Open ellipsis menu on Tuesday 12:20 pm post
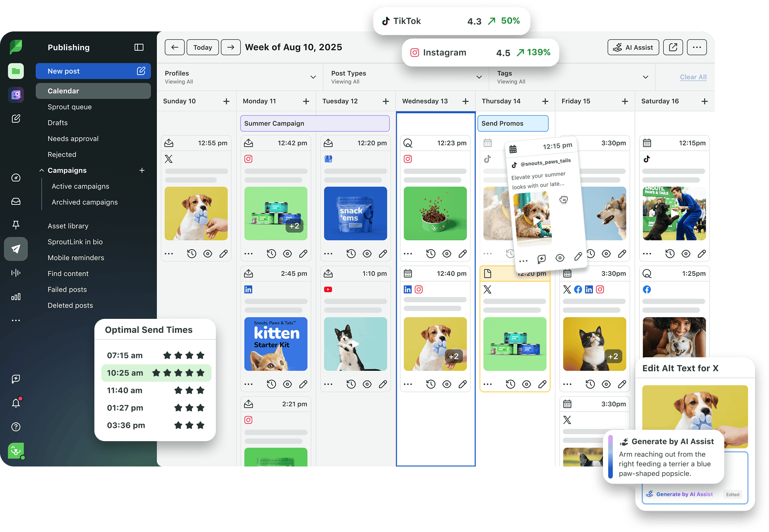Screen dimensions: 769x532 (328, 254)
